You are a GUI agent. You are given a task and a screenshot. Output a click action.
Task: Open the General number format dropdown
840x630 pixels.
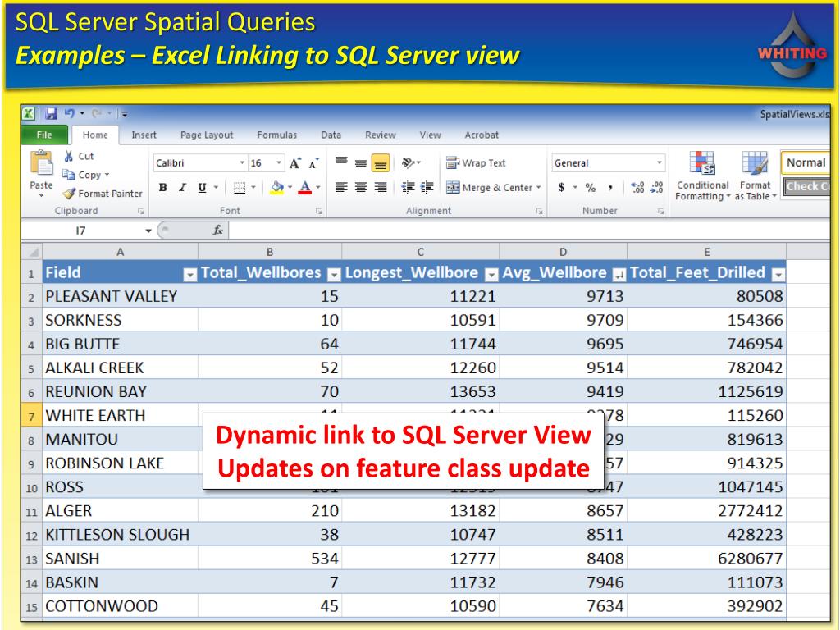pyautogui.click(x=659, y=163)
